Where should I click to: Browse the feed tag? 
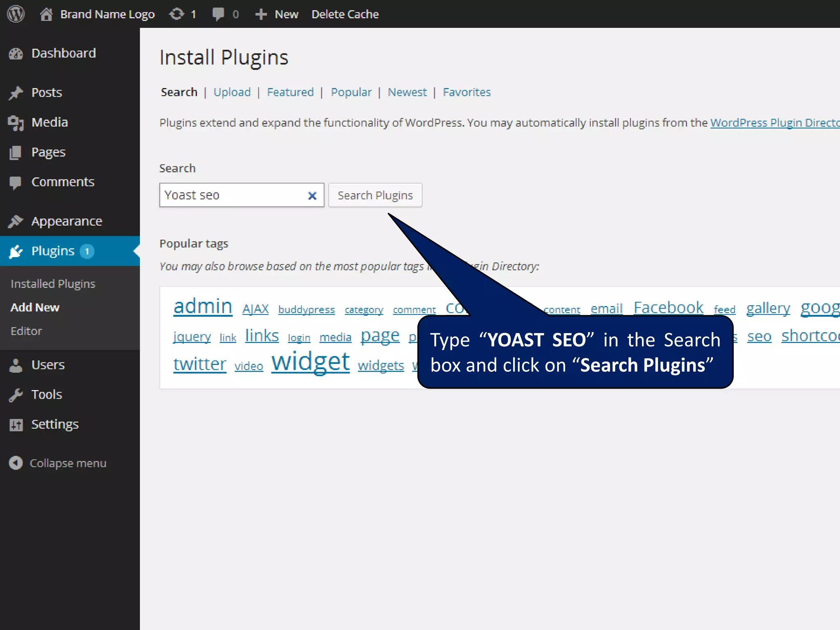click(725, 310)
